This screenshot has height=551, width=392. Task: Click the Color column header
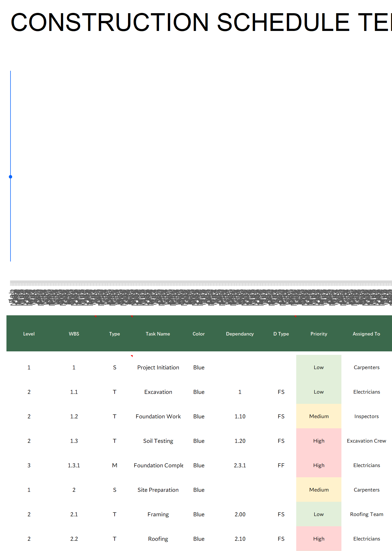click(x=199, y=334)
